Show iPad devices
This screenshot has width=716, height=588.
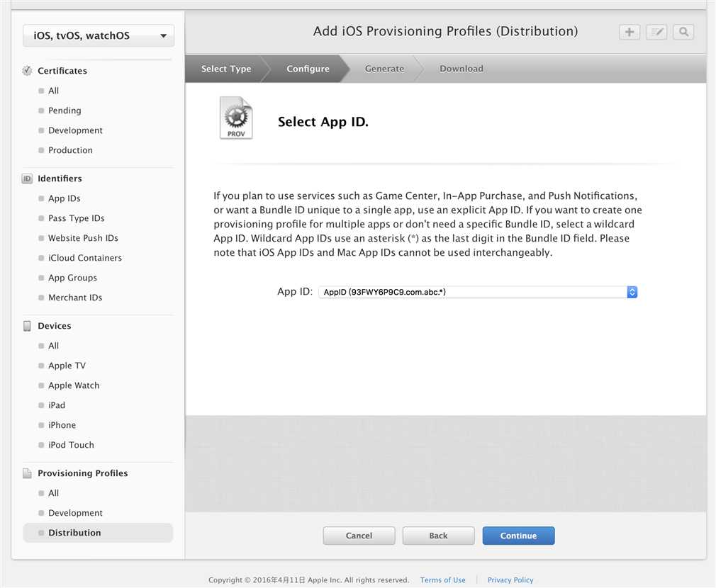[57, 405]
